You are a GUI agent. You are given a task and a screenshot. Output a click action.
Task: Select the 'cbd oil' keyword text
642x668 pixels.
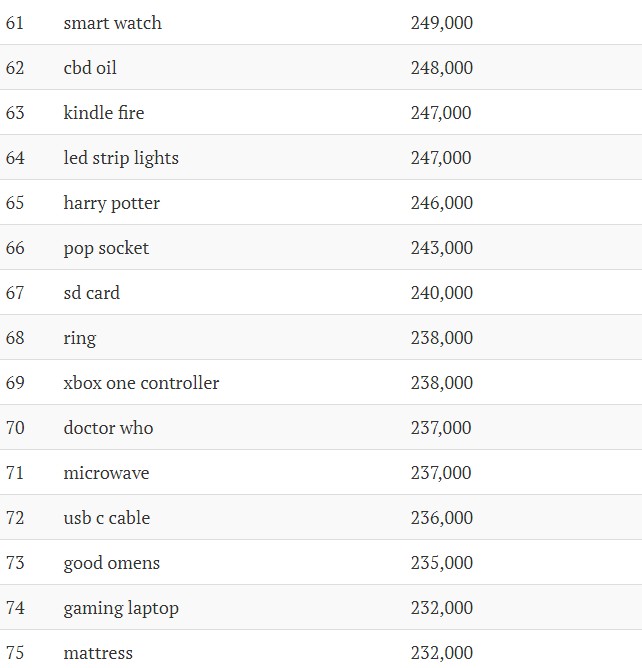coord(90,68)
